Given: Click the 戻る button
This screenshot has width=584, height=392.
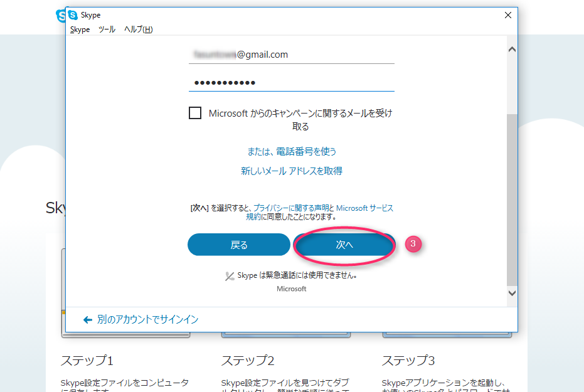Looking at the screenshot, I should 239,245.
